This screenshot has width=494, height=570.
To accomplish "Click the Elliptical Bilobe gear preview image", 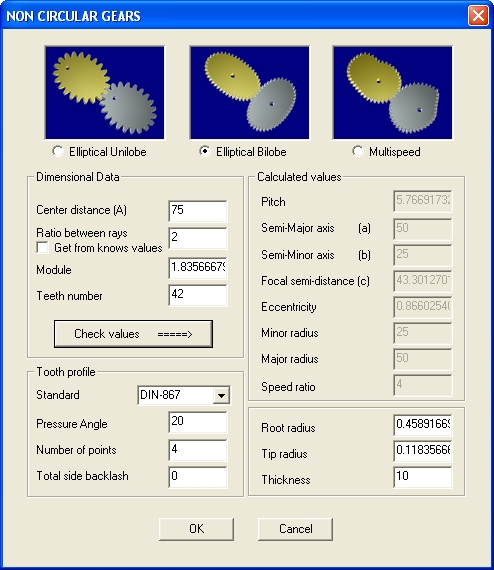I will coord(249,93).
